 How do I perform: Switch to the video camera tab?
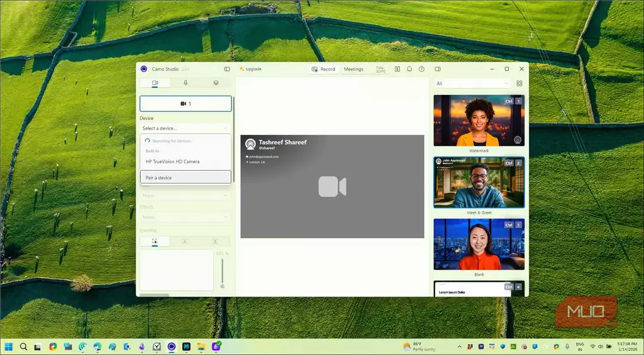tap(155, 83)
